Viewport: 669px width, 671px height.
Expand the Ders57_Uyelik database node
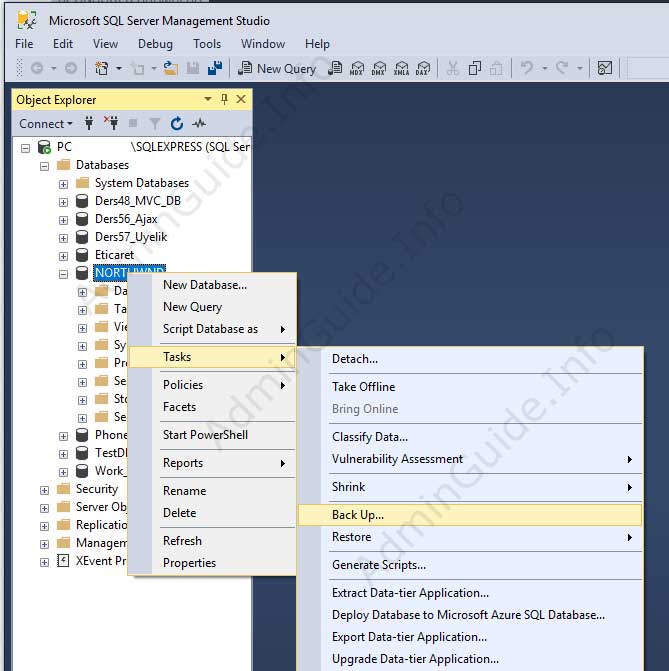[63, 238]
